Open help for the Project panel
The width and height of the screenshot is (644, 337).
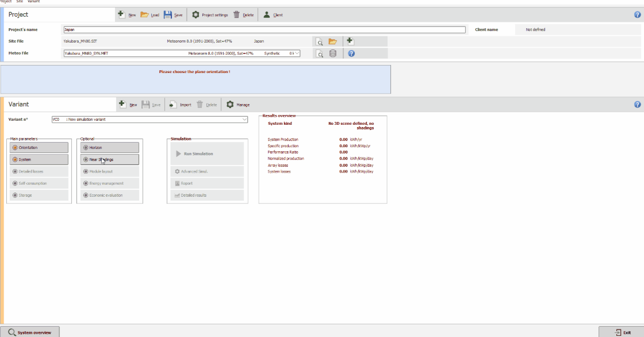tap(638, 15)
